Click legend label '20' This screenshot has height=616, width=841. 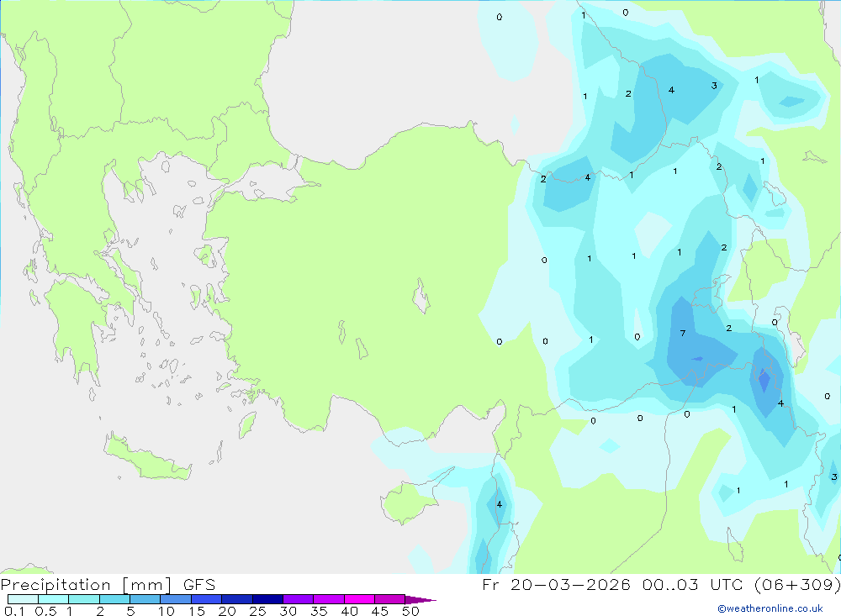(227, 611)
